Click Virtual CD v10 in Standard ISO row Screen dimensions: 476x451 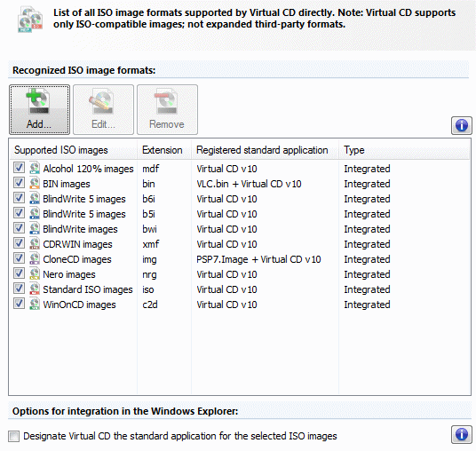(x=226, y=289)
